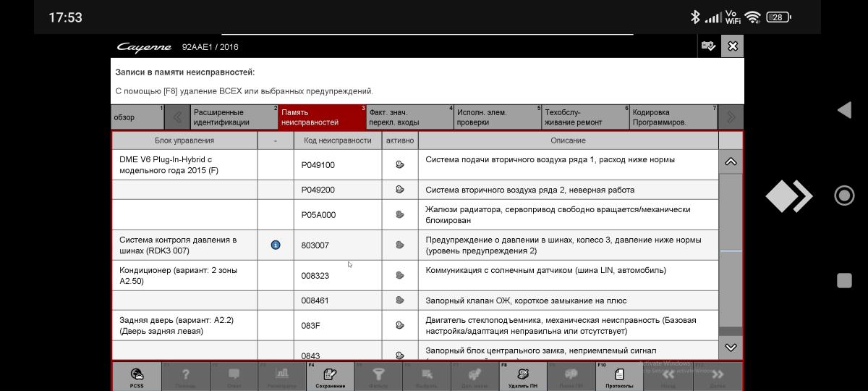Viewport: 868px width, 391px height.
Task: Click active status icon for fault P049100
Action: pyautogui.click(x=400, y=165)
